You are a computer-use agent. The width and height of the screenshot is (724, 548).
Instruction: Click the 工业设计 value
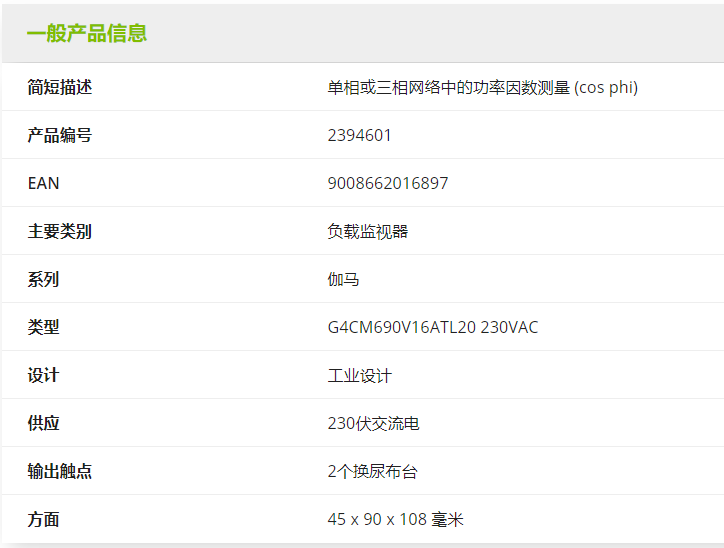(x=359, y=375)
